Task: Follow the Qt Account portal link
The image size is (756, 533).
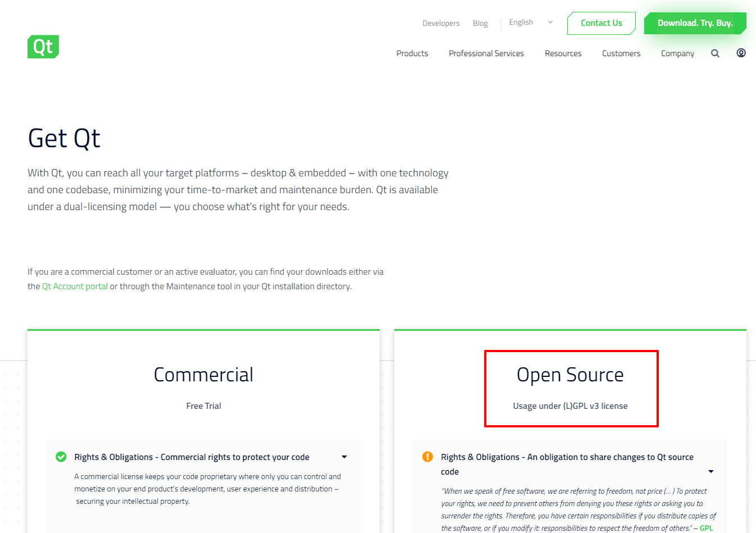Action: pos(75,286)
